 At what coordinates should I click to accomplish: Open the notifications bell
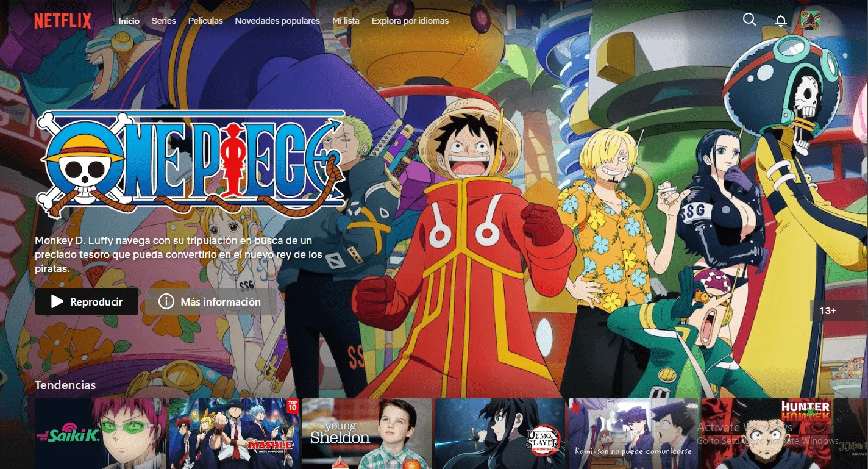pyautogui.click(x=781, y=21)
